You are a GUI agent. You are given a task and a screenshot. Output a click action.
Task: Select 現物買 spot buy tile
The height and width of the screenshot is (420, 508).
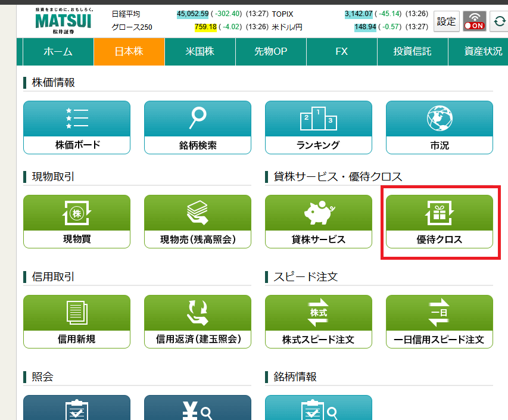tap(76, 222)
